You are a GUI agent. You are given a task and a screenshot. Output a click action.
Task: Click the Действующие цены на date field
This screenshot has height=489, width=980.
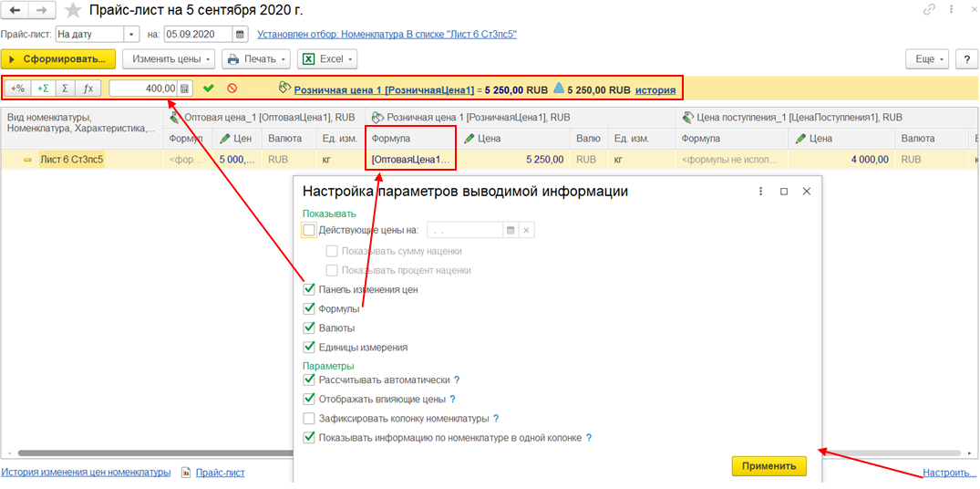point(465,230)
